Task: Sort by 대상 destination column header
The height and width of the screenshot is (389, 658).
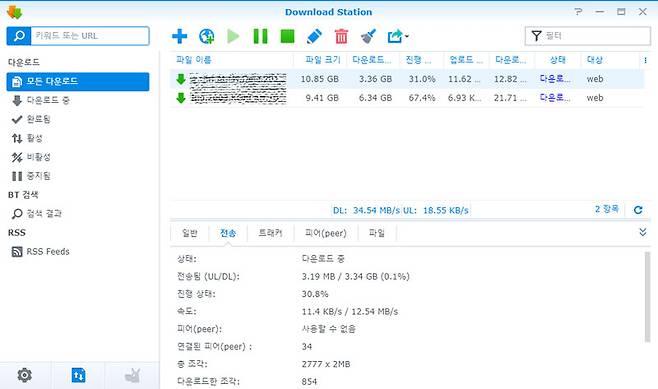Action: pyautogui.click(x=595, y=60)
